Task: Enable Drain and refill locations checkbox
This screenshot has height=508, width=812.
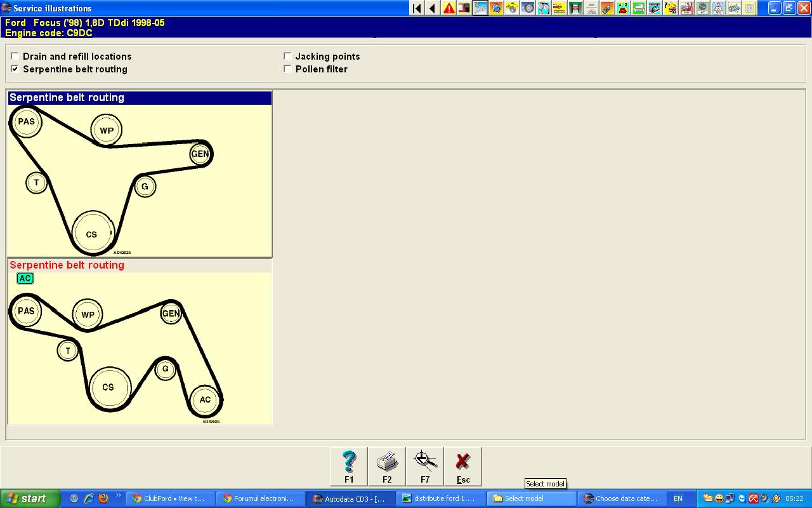Action: point(15,57)
